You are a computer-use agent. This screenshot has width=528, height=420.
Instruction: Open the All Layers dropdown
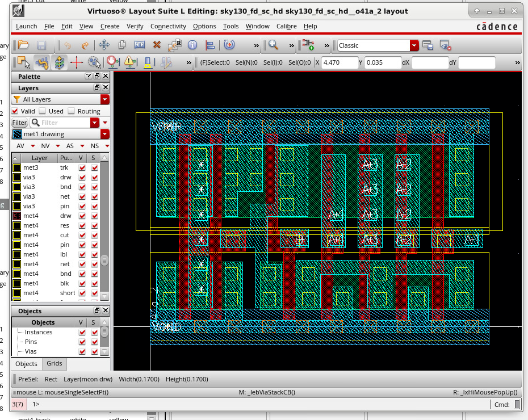106,99
